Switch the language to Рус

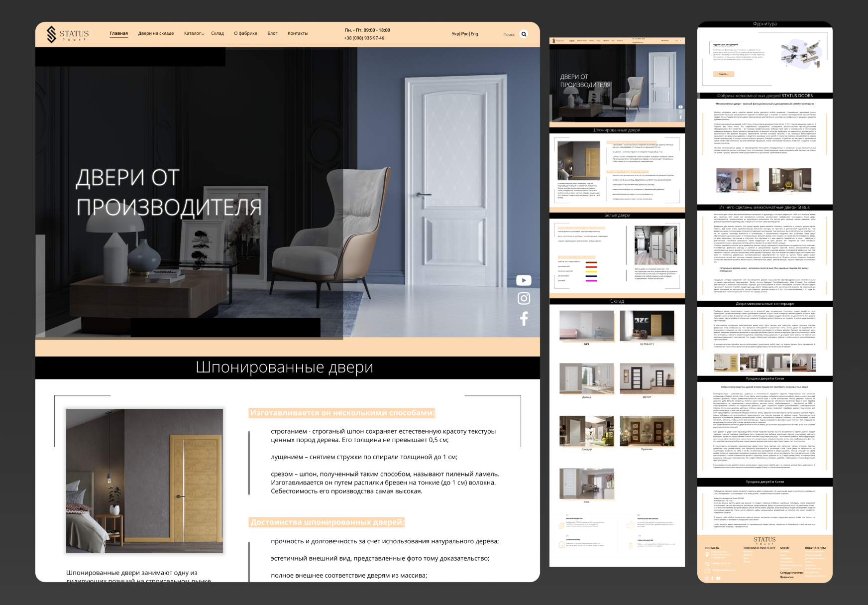465,34
